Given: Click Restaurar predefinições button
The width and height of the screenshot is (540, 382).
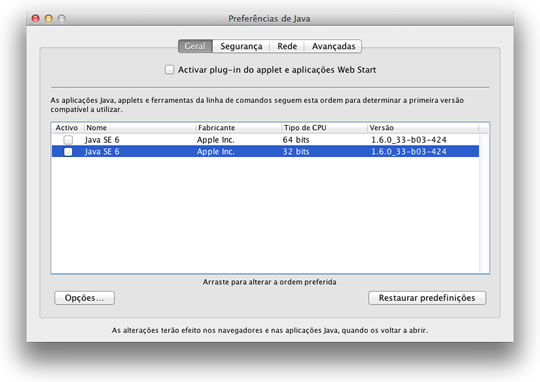Looking at the screenshot, I should [427, 298].
